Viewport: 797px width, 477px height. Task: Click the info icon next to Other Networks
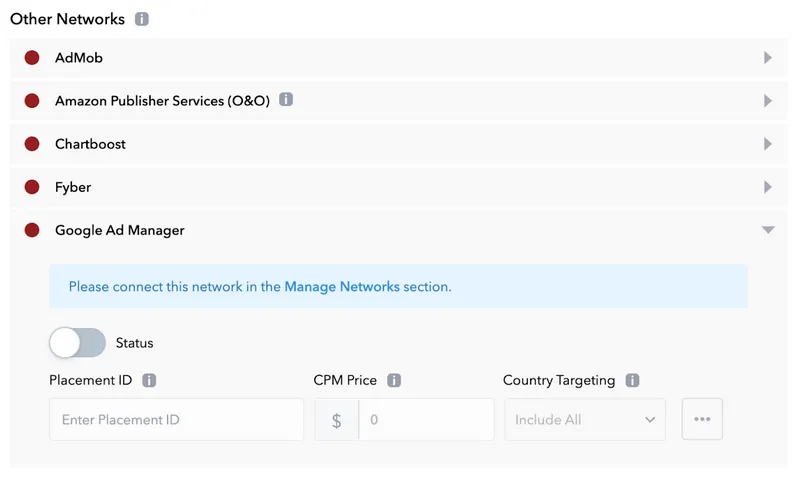(142, 19)
